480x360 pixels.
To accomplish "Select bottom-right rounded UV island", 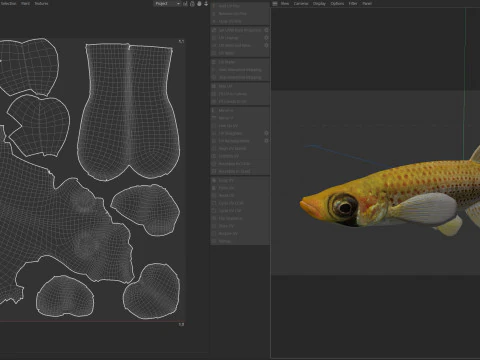I will coord(152,291).
